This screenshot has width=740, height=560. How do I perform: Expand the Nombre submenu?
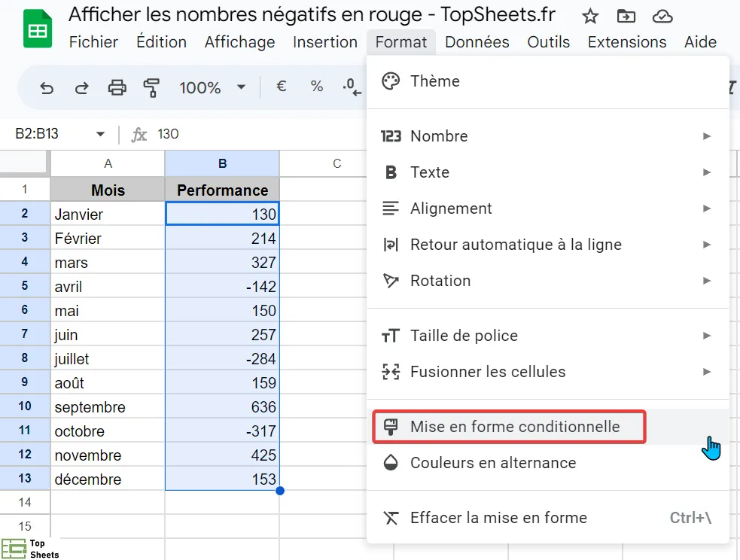tap(548, 136)
